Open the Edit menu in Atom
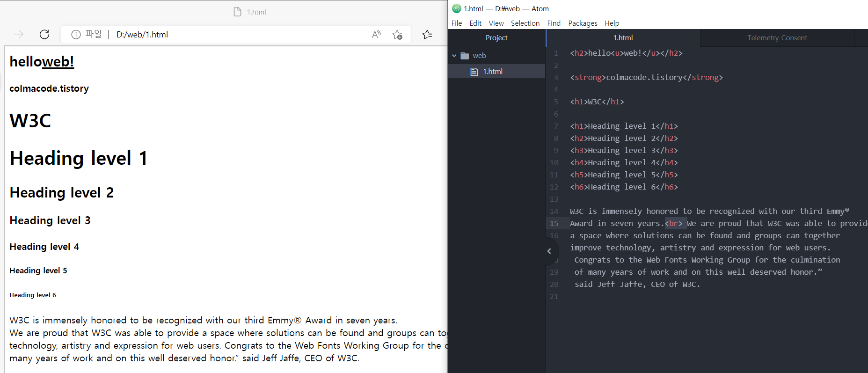Viewport: 868px width, 373px height. point(475,23)
